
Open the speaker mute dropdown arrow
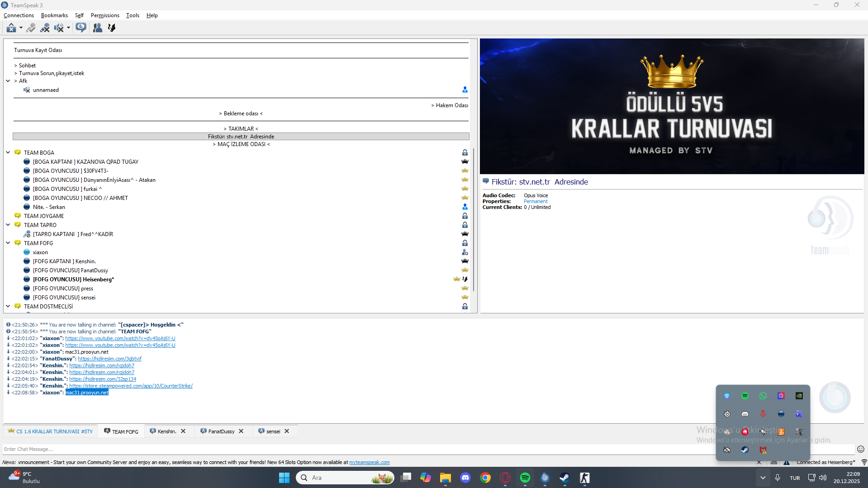pos(68,28)
